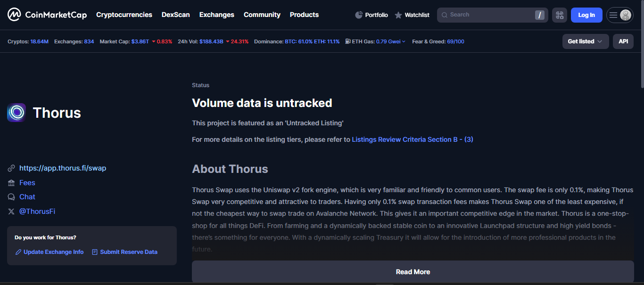The height and width of the screenshot is (285, 644).
Task: Open Listings Review Criteria Section B link
Action: (x=413, y=139)
